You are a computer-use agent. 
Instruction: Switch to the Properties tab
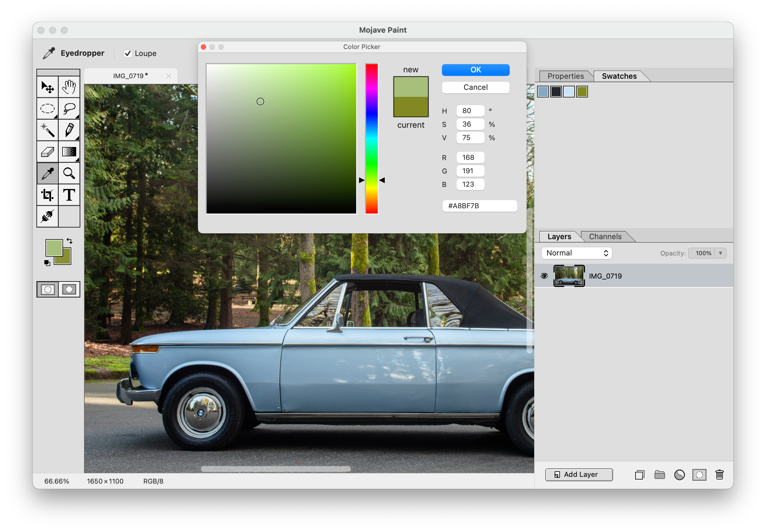[565, 76]
